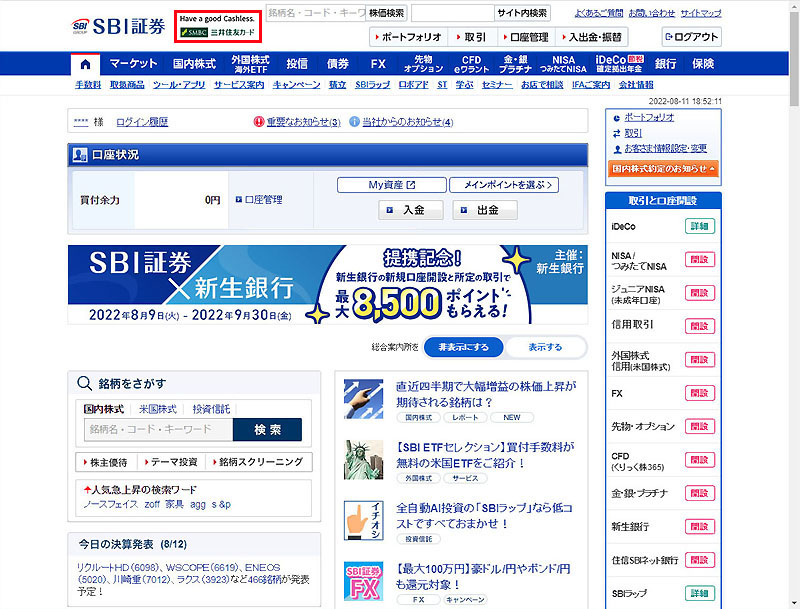The height and width of the screenshot is (609, 800).
Task: Click the 入金 deposit button
Action: [x=410, y=211]
